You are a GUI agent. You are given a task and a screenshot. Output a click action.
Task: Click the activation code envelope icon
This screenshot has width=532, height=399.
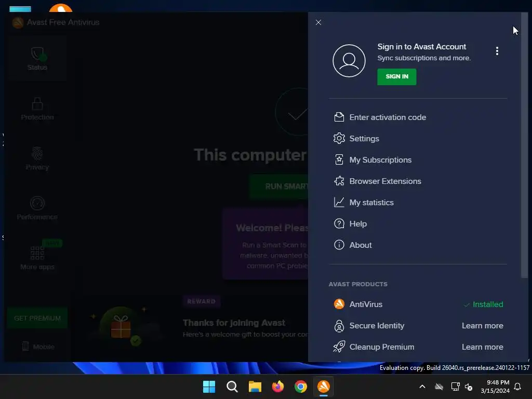(x=339, y=117)
